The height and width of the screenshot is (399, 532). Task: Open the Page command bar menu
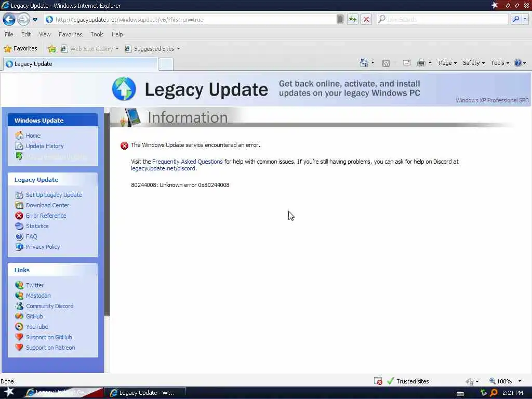(447, 63)
